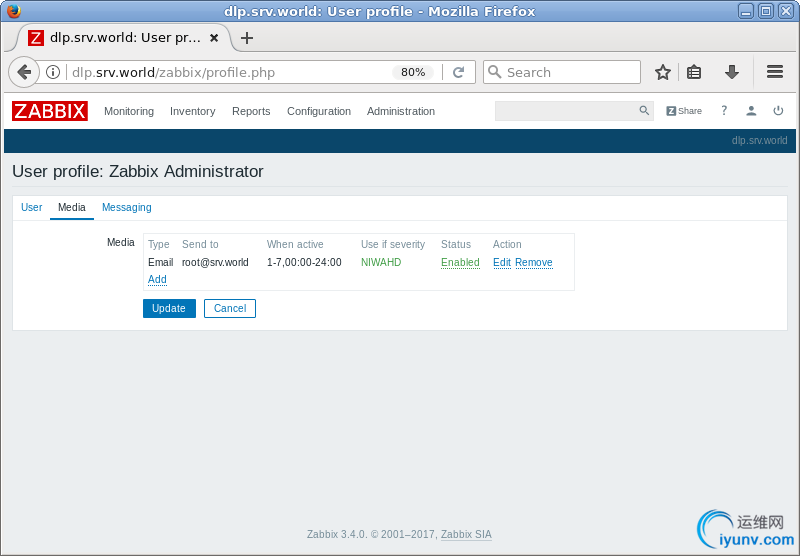The height and width of the screenshot is (556, 800).
Task: Click the 80% zoom indicator
Action: point(413,72)
